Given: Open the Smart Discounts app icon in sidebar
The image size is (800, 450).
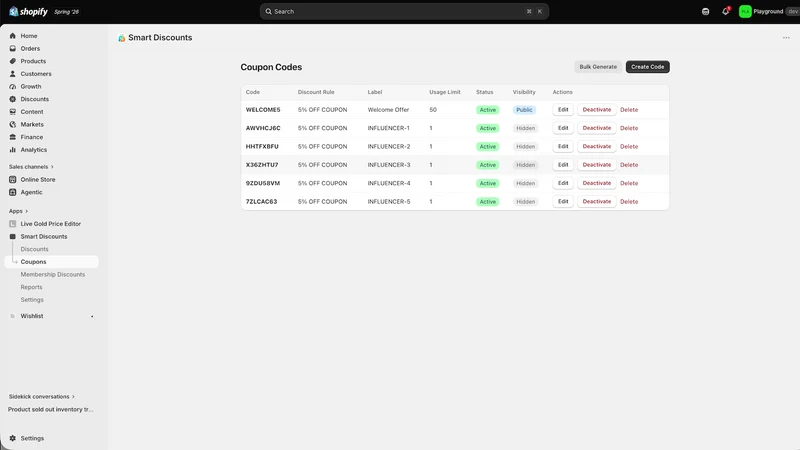Looking at the screenshot, I should (x=13, y=237).
